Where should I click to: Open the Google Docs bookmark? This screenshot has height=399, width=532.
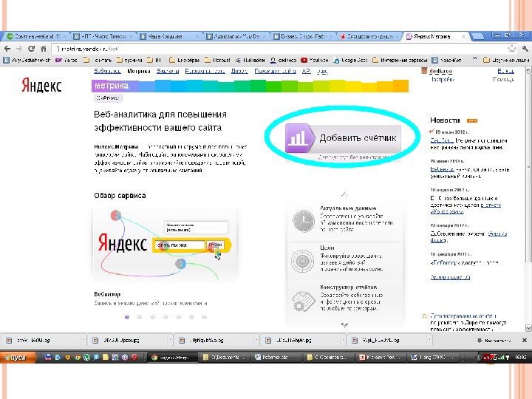(350, 60)
